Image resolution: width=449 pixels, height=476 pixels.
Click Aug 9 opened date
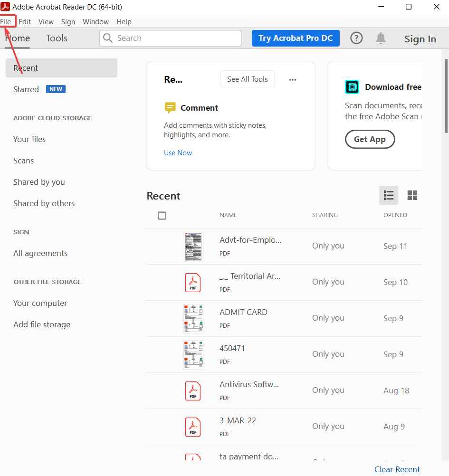coord(394,427)
